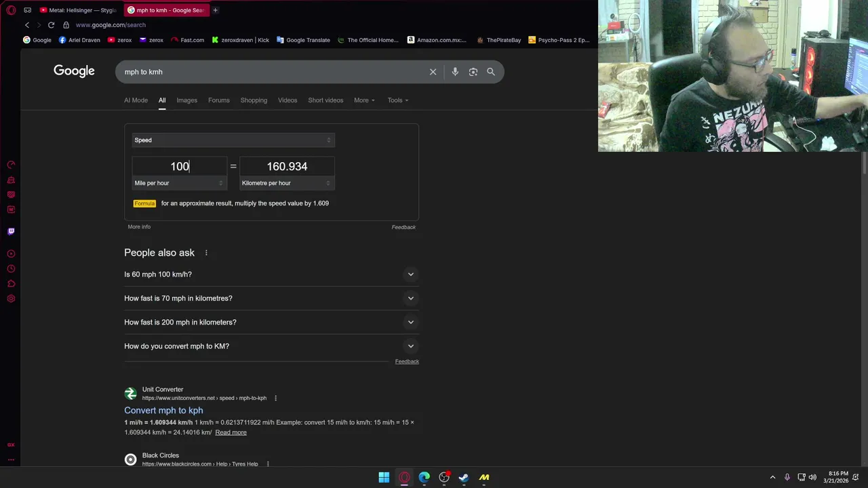Click the 'mph to kmh' search input

point(271,72)
